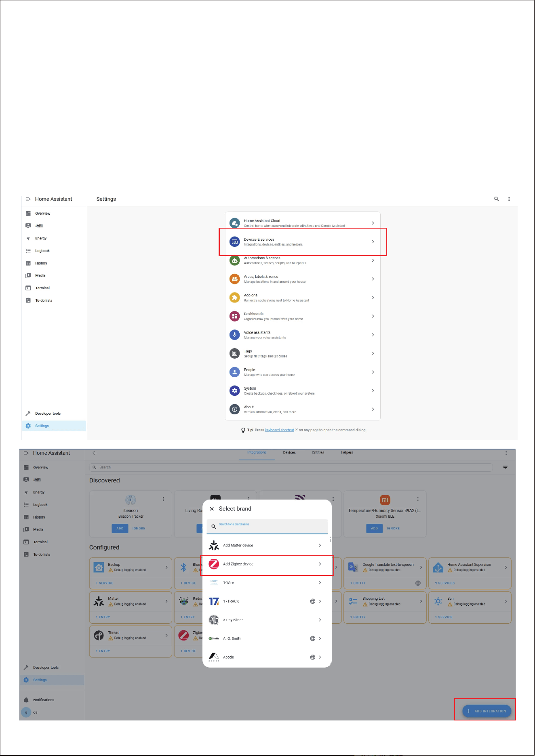Open three-dot menu in Settings header

[x=509, y=199]
